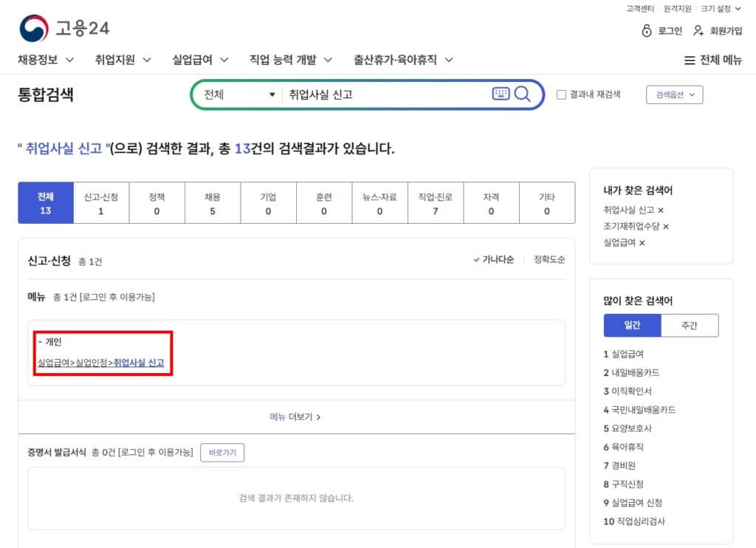Viewport: 756px width, 548px height.
Task: Click the search text input field
Action: [x=384, y=95]
